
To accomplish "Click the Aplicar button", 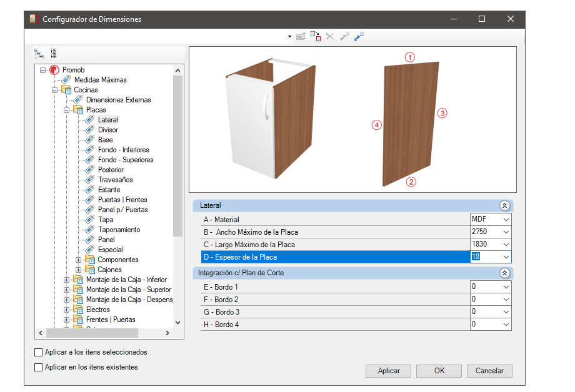I will coord(388,371).
